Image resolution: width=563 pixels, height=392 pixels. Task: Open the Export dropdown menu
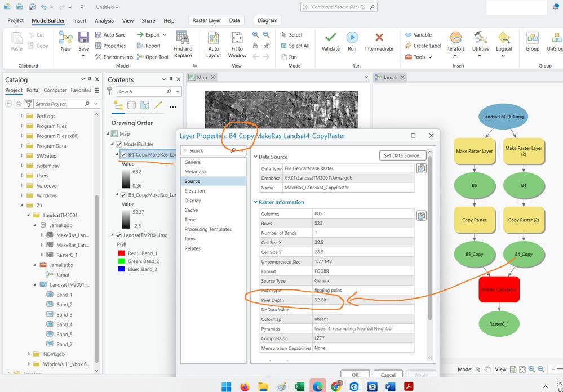tap(152, 35)
